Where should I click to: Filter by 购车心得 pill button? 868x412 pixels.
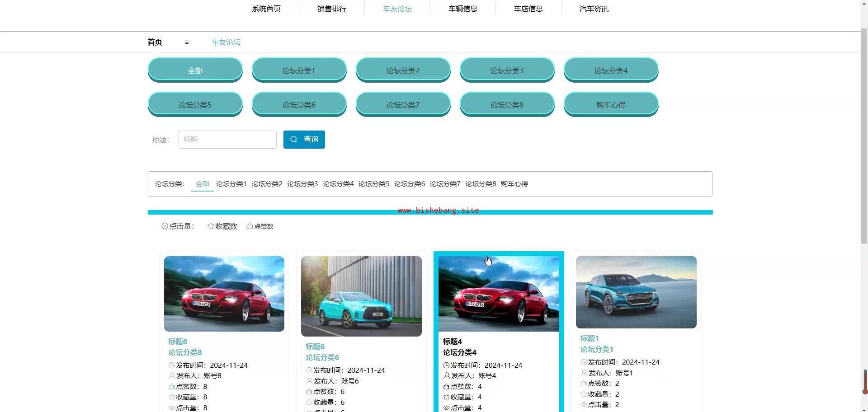611,104
